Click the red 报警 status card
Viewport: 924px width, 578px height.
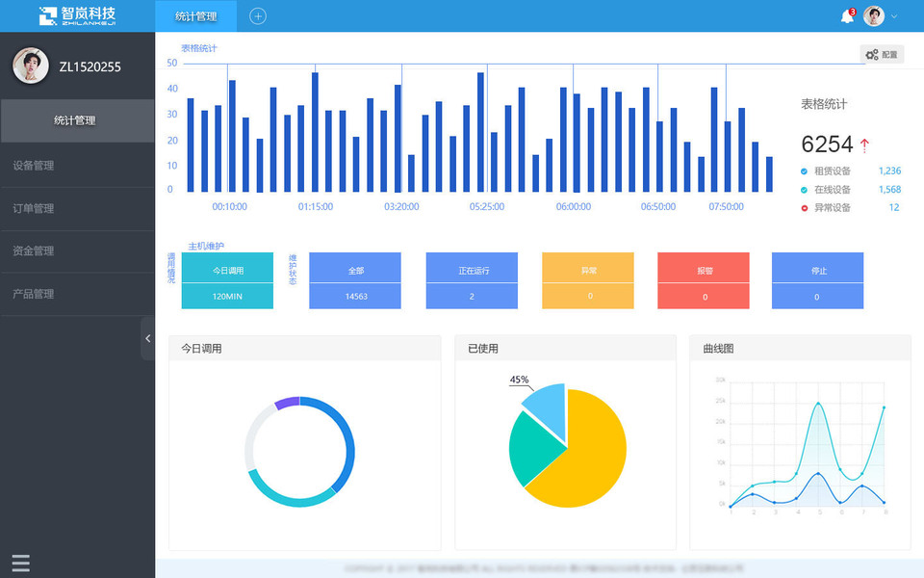click(x=704, y=280)
